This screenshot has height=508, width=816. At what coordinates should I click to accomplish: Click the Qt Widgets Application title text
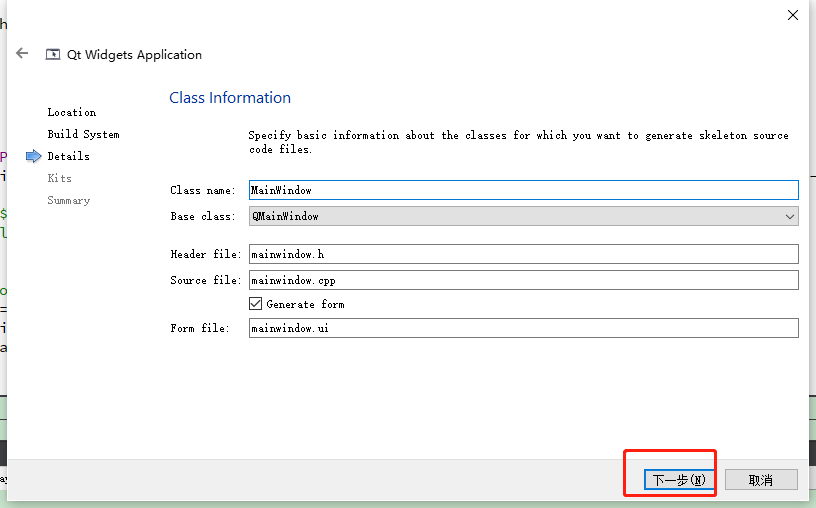coord(134,55)
